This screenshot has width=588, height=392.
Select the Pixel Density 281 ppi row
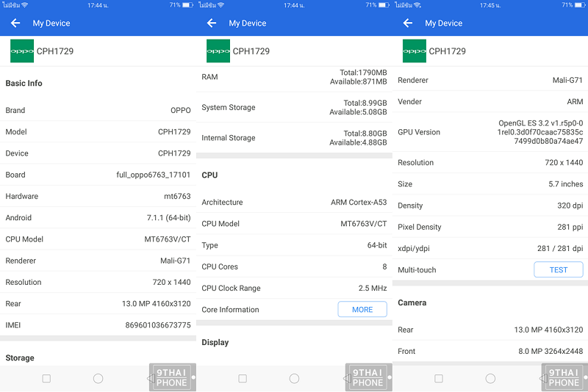(490, 227)
